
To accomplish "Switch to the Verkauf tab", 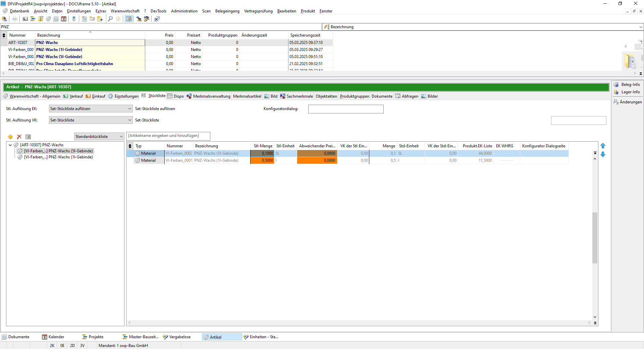I will click(73, 96).
